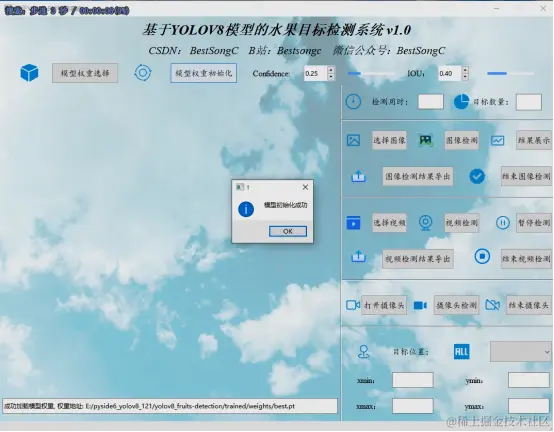Click the 图像检测结果导出 button
Screen dimensions: 554x432
click(418, 176)
